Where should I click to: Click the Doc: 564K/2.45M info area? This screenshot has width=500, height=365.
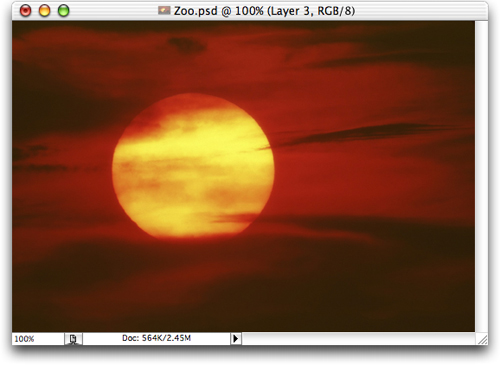pos(156,338)
